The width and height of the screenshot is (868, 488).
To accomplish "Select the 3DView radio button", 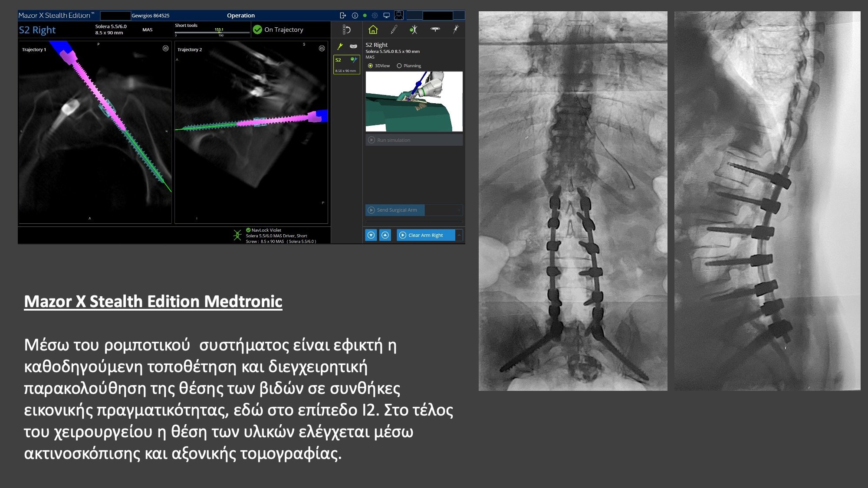I will pos(370,66).
